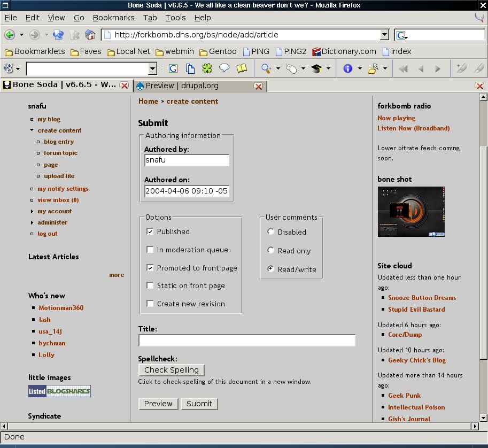Viewport: 488px width, 448px height.
Task: Expand the Google toolbar search dropdown
Action: click(152, 68)
